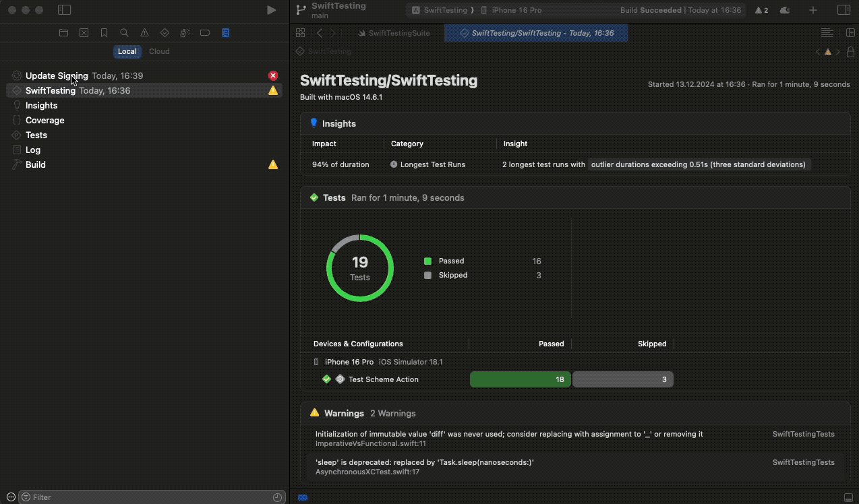This screenshot has width=859, height=504.
Task: Select the SwiftTesting/SwiftTesting report tab
Action: click(536, 33)
